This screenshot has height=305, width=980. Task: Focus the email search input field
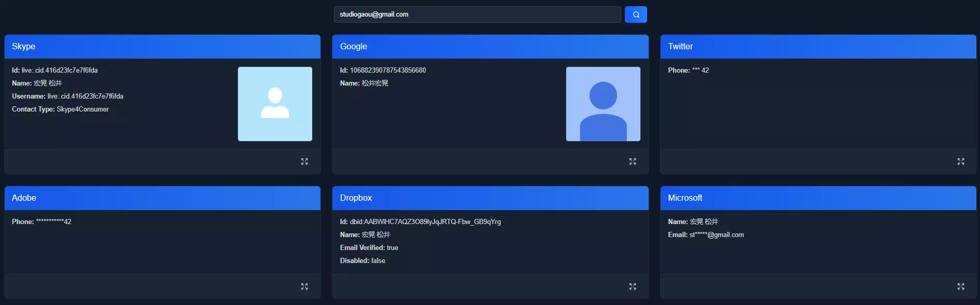tap(477, 15)
